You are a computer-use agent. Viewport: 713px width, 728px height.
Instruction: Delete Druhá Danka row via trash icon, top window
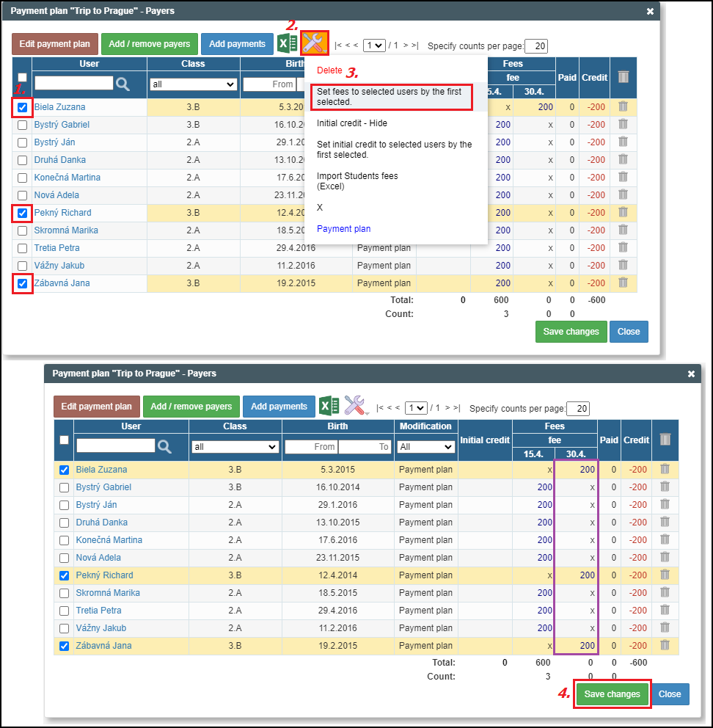623,160
